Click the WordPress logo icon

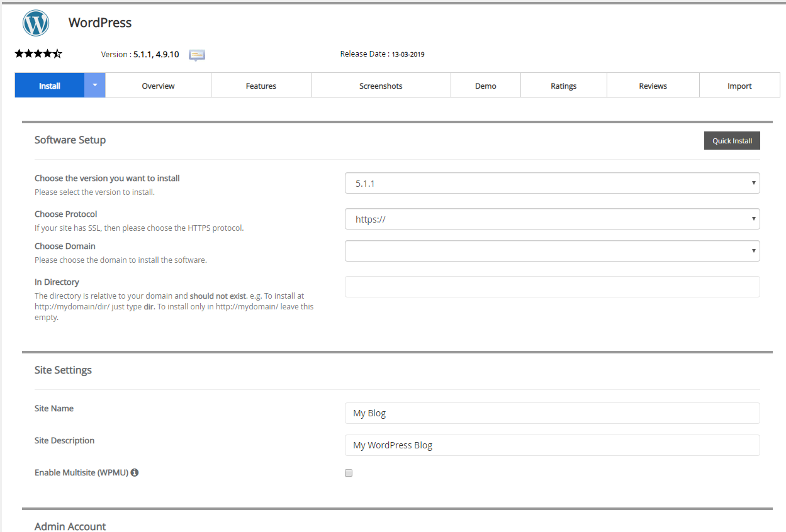click(36, 23)
